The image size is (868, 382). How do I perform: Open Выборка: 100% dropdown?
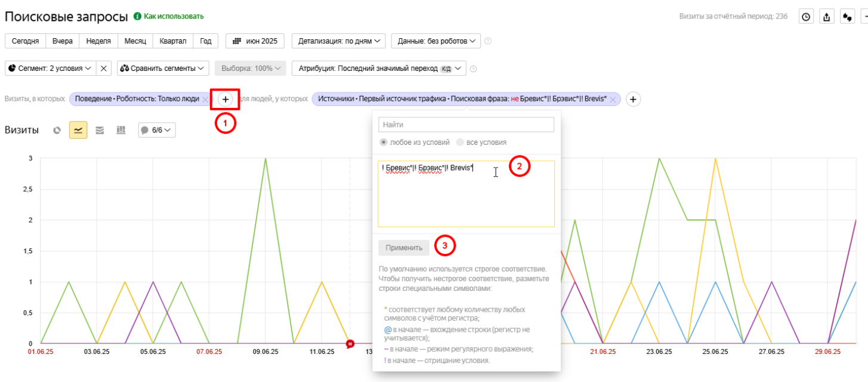[251, 69]
